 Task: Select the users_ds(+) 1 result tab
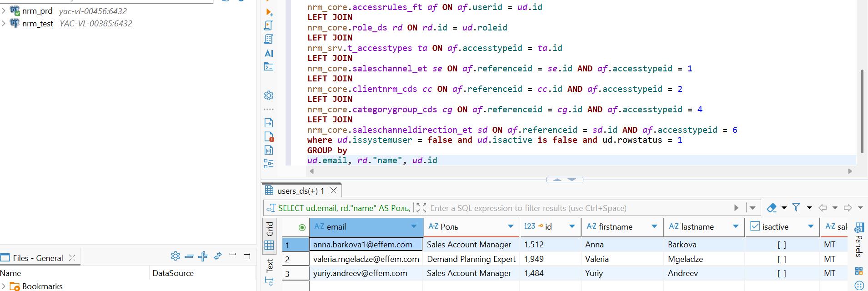pos(300,191)
